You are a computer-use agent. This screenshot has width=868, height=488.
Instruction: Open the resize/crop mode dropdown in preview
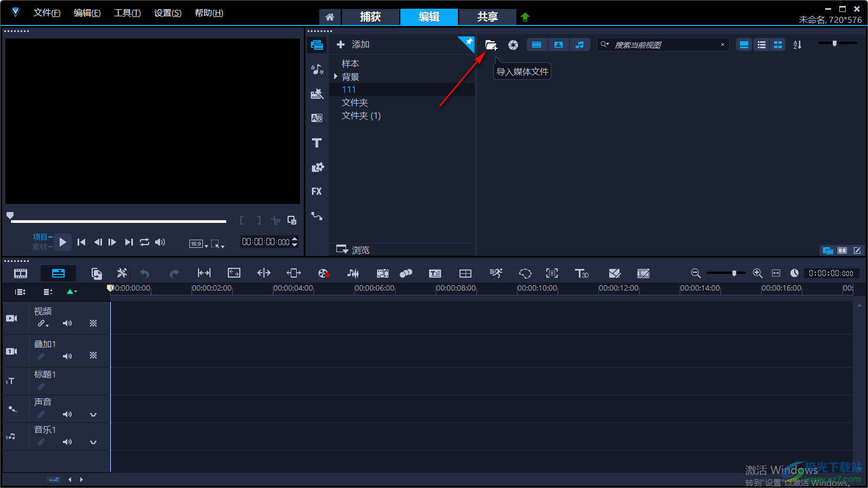pyautogui.click(x=218, y=244)
